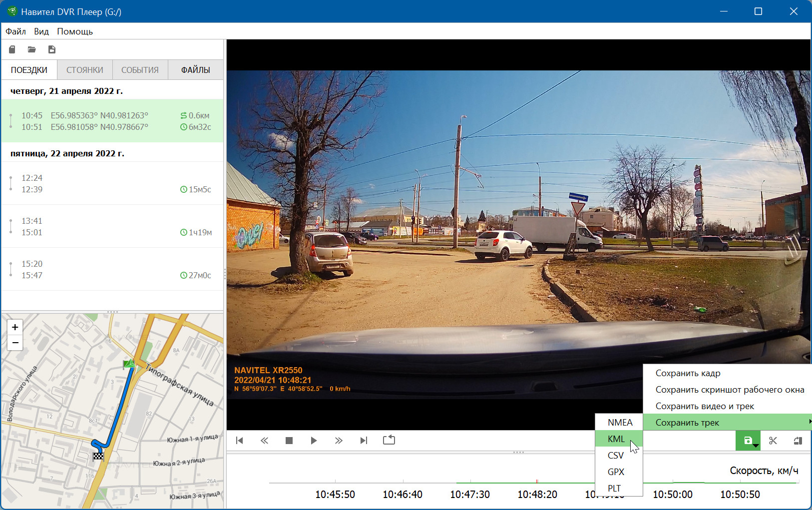Select CSV track format
This screenshot has height=510, width=812.
619,456
